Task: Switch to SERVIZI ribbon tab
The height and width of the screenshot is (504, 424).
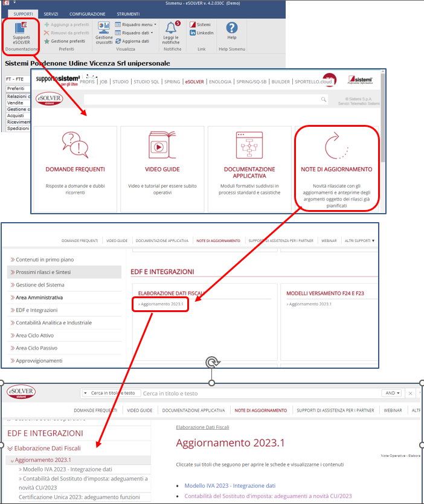Action: 51,14
